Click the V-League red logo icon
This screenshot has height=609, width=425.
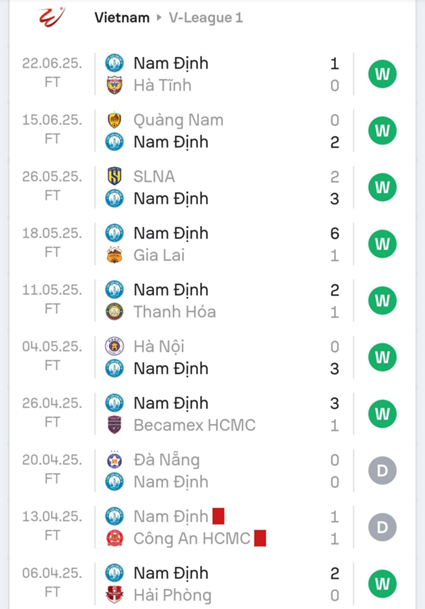click(x=52, y=17)
